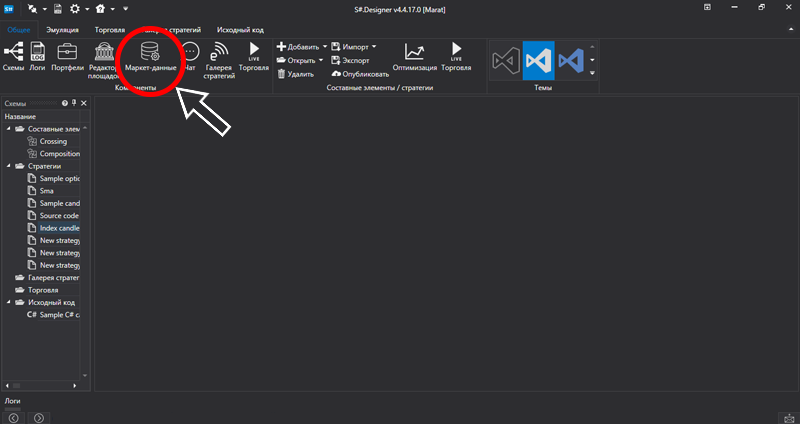Open the LOG Логи ribbon button
The image size is (800, 424).
[x=38, y=56]
